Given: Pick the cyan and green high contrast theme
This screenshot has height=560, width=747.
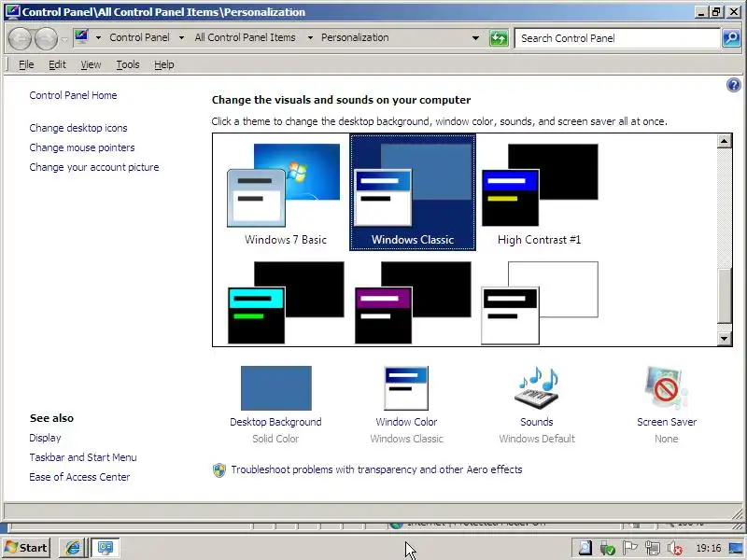Looking at the screenshot, I should coord(286,302).
